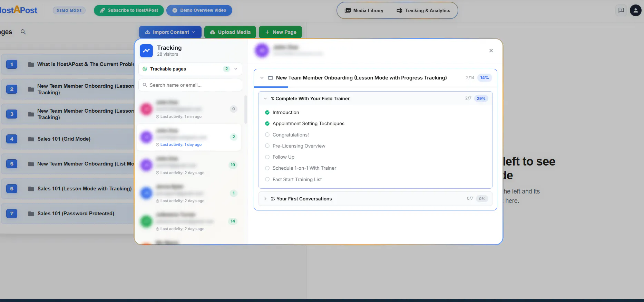The height and width of the screenshot is (302, 644).
Task: Collapse section 1: Complete With Your Field Trainer
Action: click(265, 98)
